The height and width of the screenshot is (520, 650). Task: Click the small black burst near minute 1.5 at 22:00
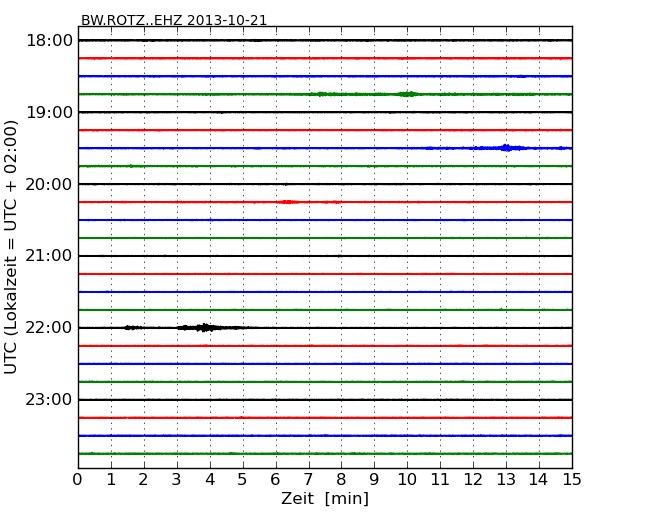[x=132, y=328]
